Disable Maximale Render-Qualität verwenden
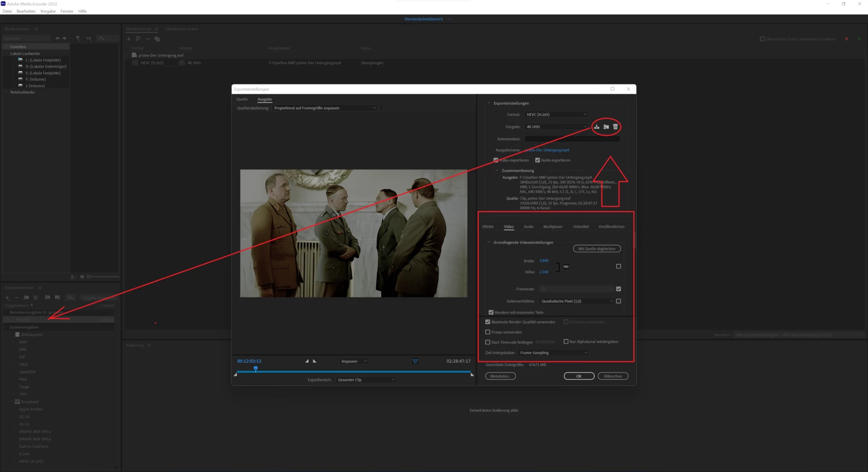This screenshot has height=472, width=868. tap(487, 322)
